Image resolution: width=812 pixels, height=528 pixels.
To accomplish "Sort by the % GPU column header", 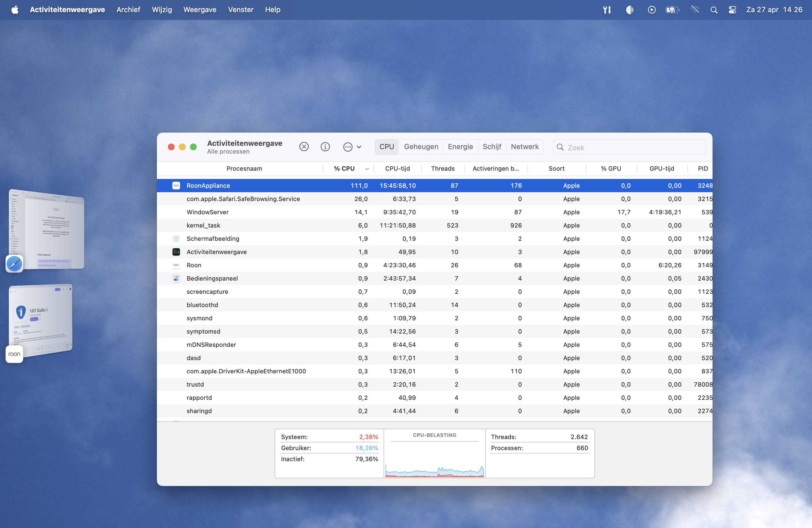I will (611, 168).
